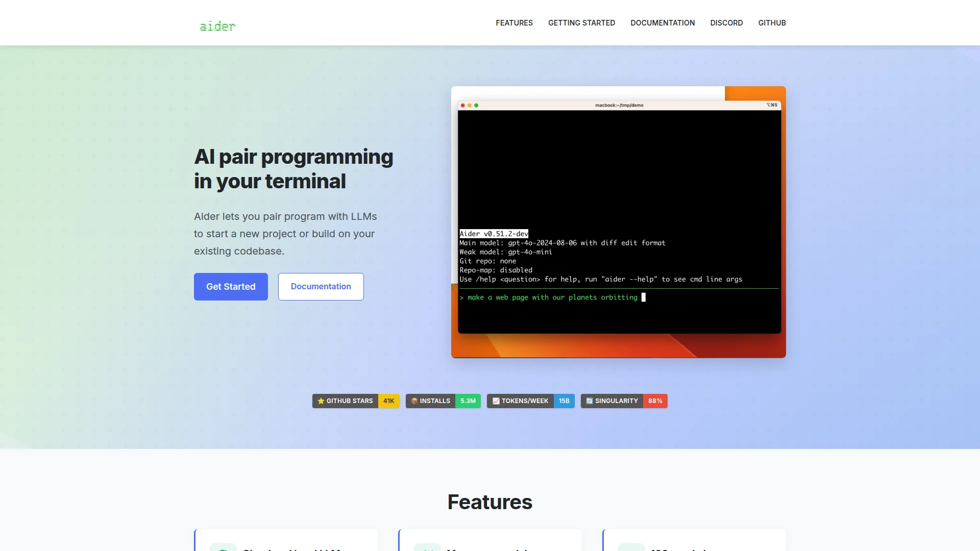
Task: Click the red traffic light on the terminal
Action: pos(462,105)
